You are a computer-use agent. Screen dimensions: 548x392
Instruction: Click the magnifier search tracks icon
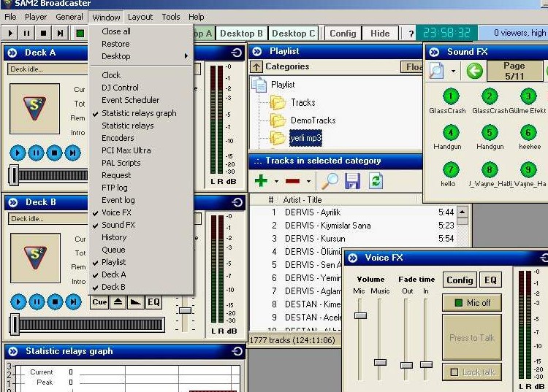pos(330,181)
